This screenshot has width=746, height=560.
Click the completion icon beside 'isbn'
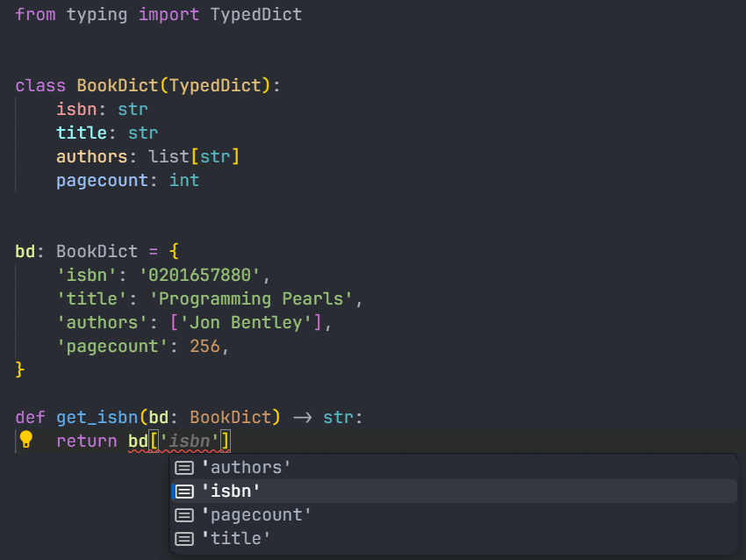184,491
